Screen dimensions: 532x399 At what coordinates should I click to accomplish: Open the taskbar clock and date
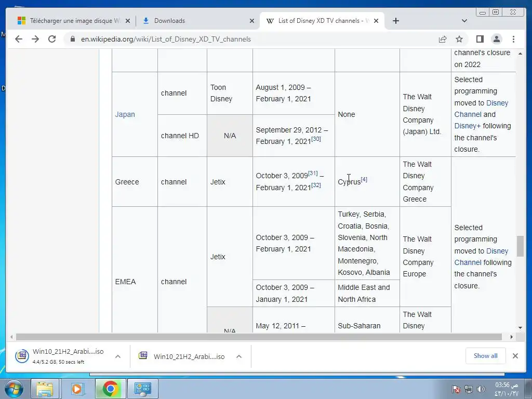coord(507,389)
